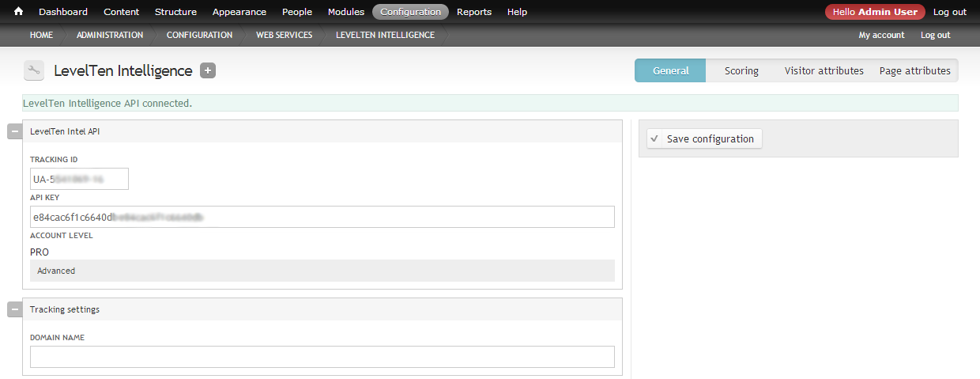The height and width of the screenshot is (379, 980).
Task: Go to Configuration breadcrumb
Action: pyautogui.click(x=199, y=35)
